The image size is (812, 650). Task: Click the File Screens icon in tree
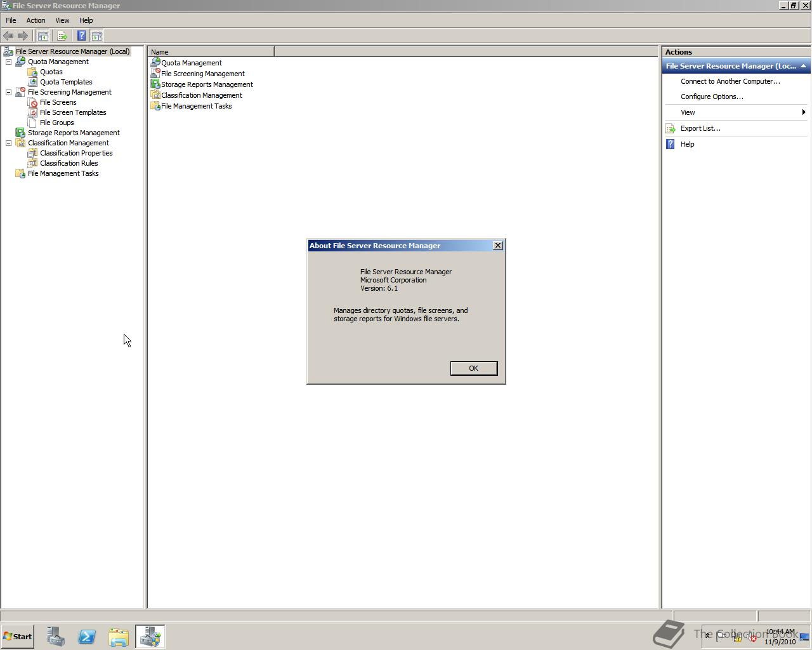(32, 102)
